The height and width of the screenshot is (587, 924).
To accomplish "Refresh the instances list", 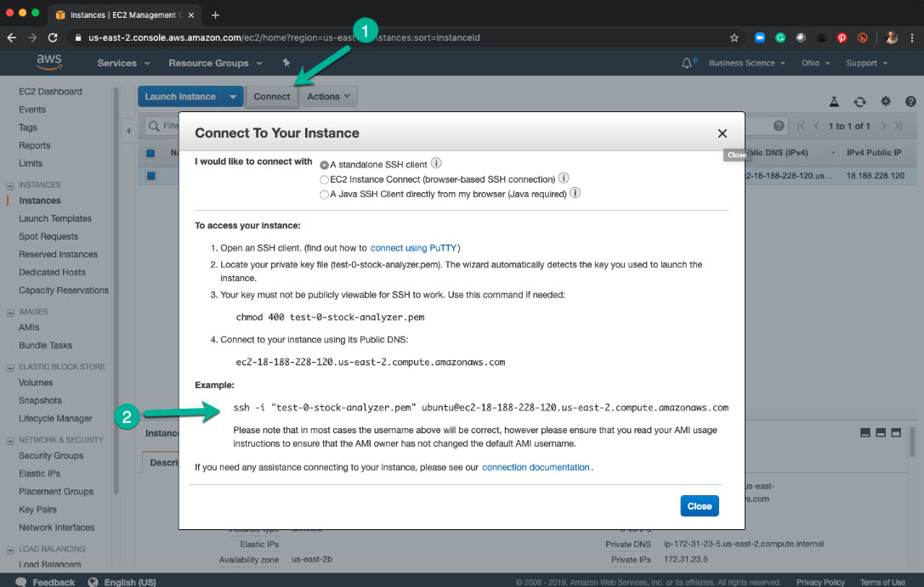I will coord(859,101).
